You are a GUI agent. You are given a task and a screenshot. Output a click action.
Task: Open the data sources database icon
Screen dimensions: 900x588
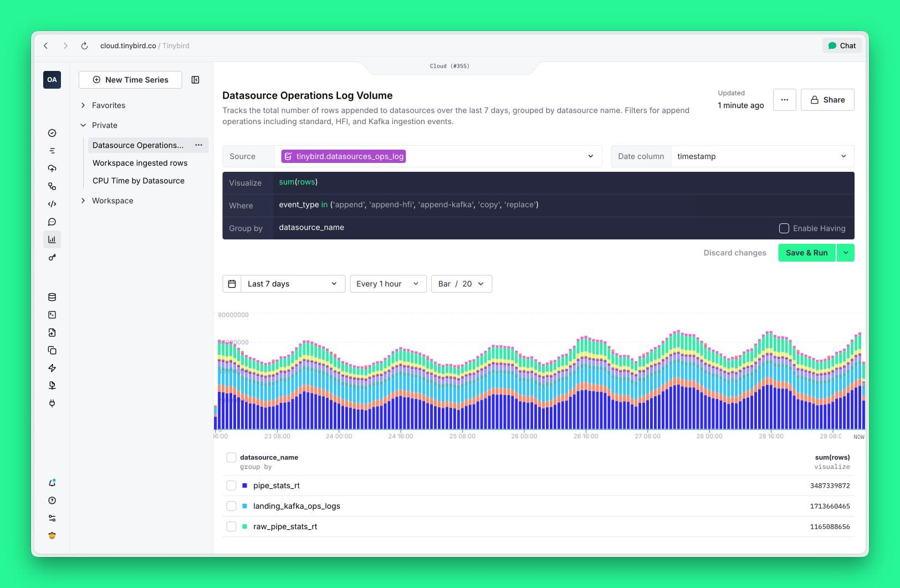coord(52,297)
